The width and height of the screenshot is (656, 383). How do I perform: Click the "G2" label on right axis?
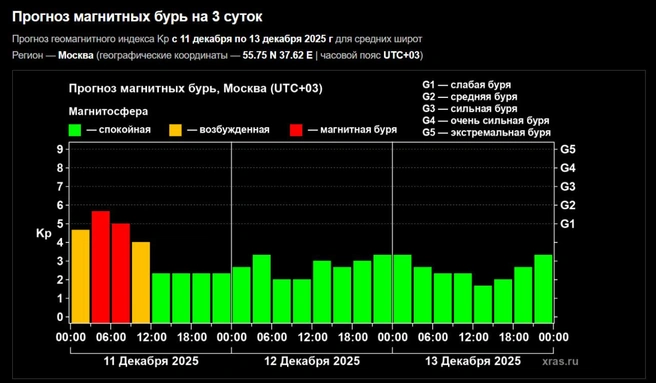(568, 206)
